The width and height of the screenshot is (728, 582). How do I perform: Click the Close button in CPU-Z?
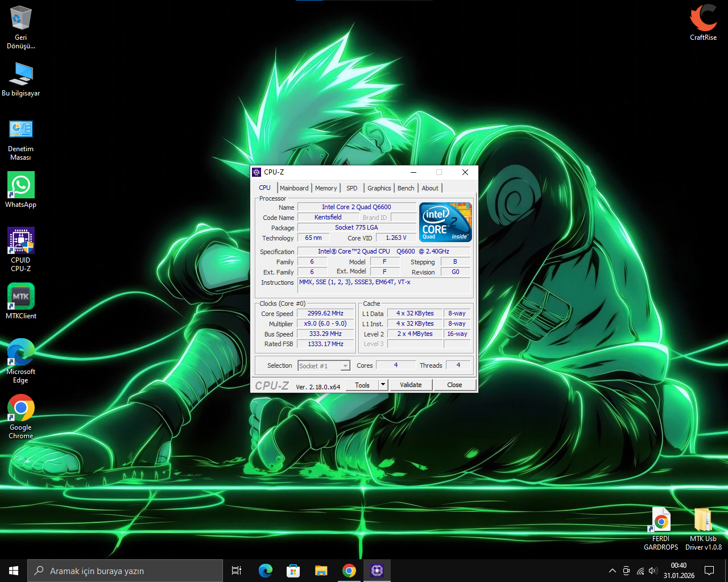pyautogui.click(x=454, y=385)
